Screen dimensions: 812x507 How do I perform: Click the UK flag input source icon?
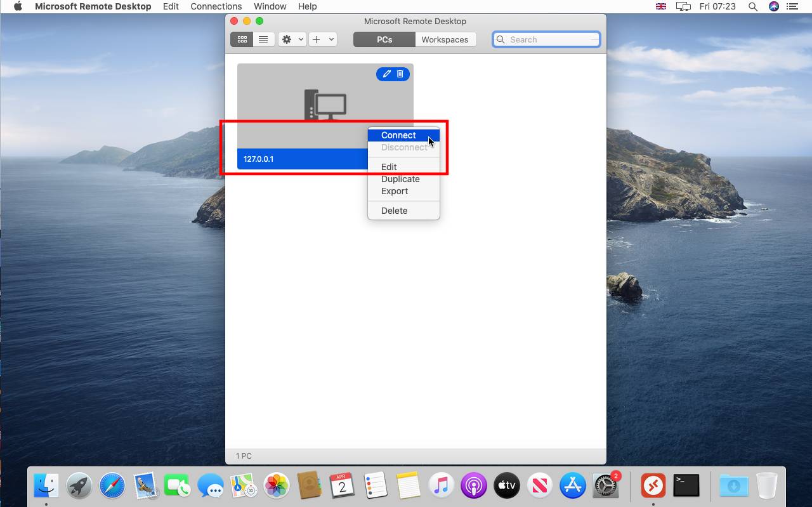(661, 6)
